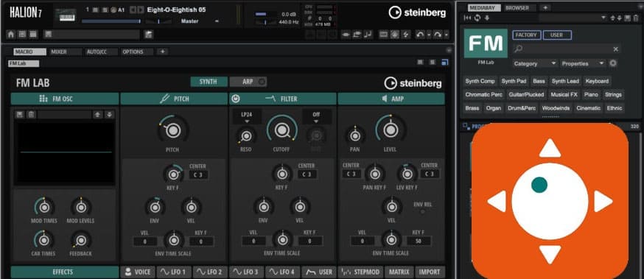Open the Undo history dropdown arrow
Viewport: 644px width, 279px height.
coord(428,35)
